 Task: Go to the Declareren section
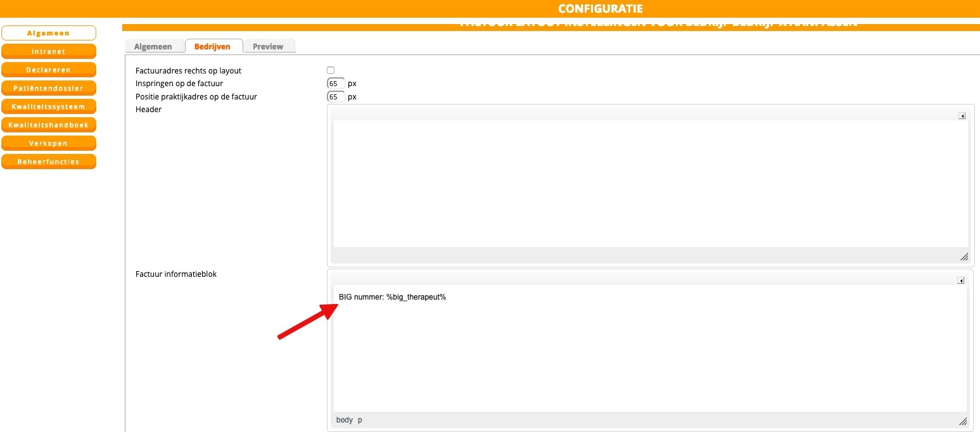pyautogui.click(x=48, y=70)
